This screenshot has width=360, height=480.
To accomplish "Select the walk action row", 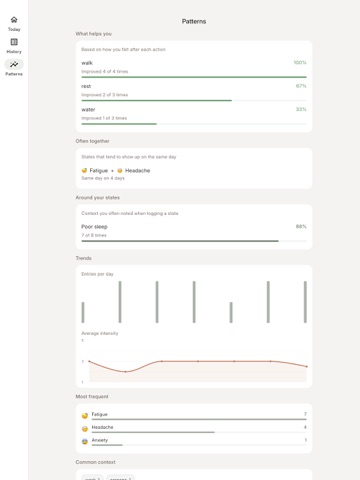I will click(x=194, y=69).
